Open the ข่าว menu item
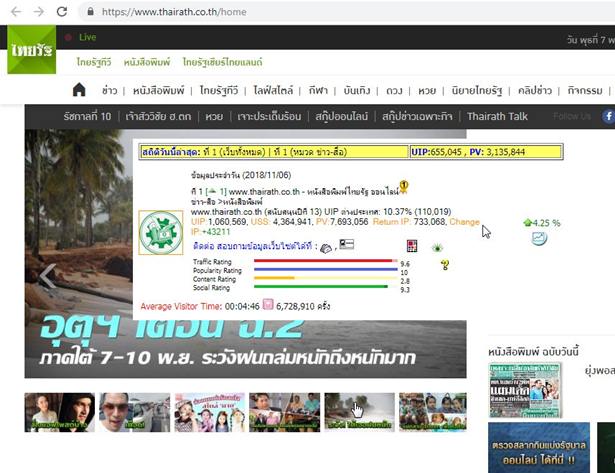615x473 pixels. pyautogui.click(x=109, y=91)
